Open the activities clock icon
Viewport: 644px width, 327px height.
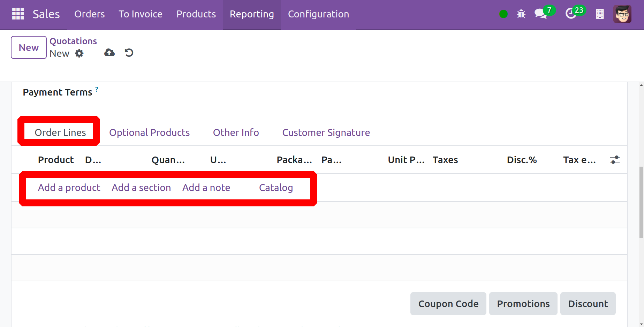[x=570, y=14]
